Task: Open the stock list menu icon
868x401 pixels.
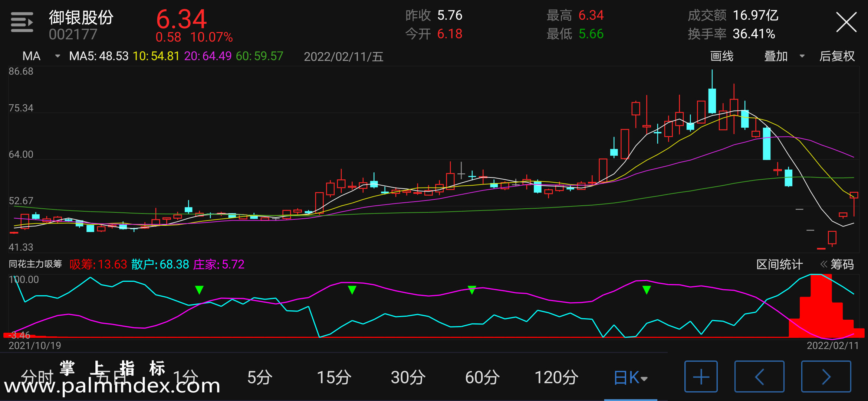Action: coord(22,22)
